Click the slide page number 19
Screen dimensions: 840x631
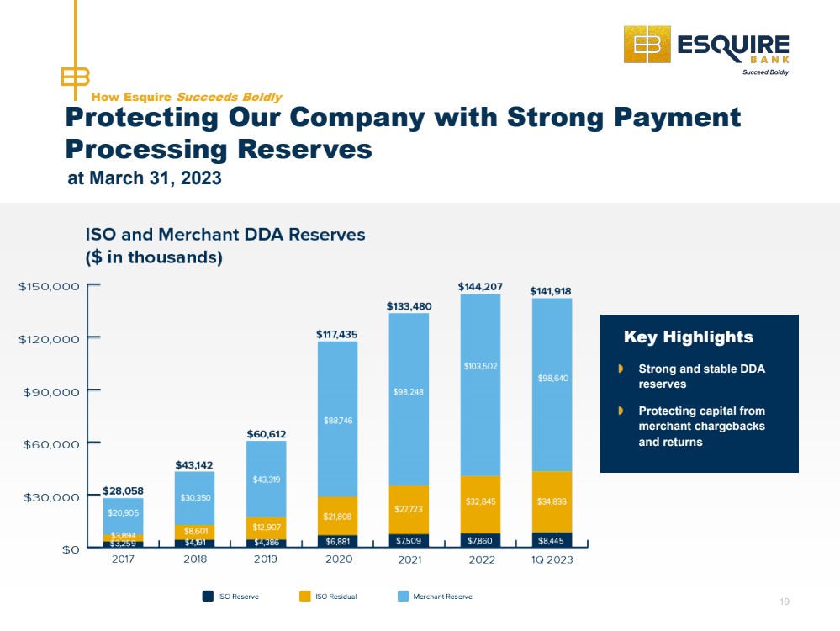point(785,602)
